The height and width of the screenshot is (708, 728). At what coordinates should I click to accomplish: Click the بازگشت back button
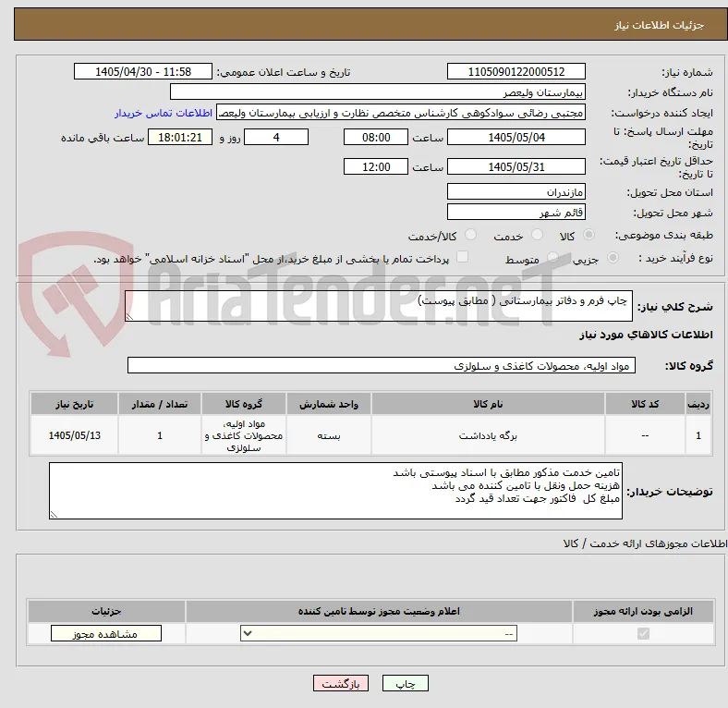coord(341,683)
